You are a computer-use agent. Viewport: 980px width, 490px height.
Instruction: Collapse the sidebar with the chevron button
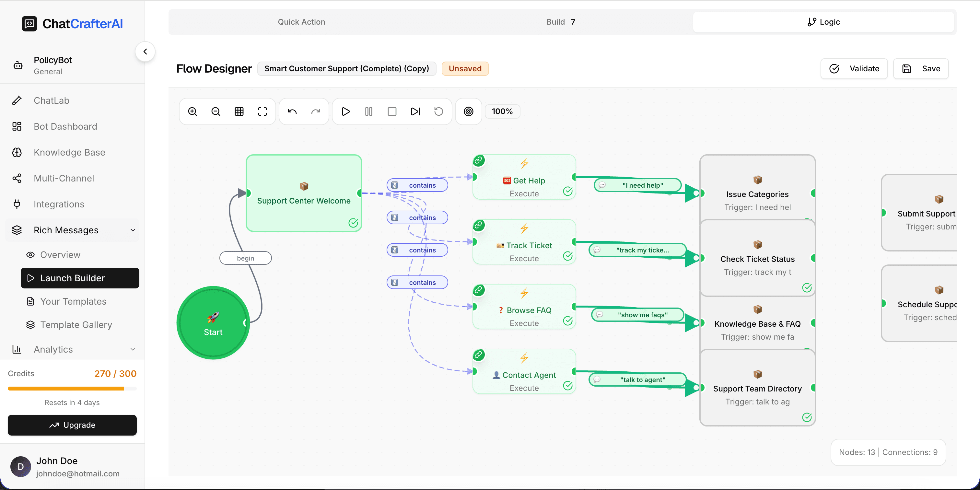[x=145, y=51]
